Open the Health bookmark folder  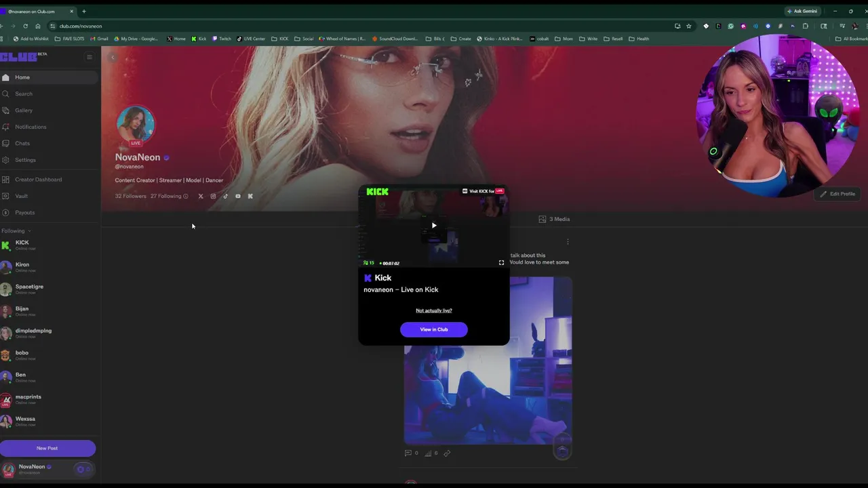tap(639, 39)
